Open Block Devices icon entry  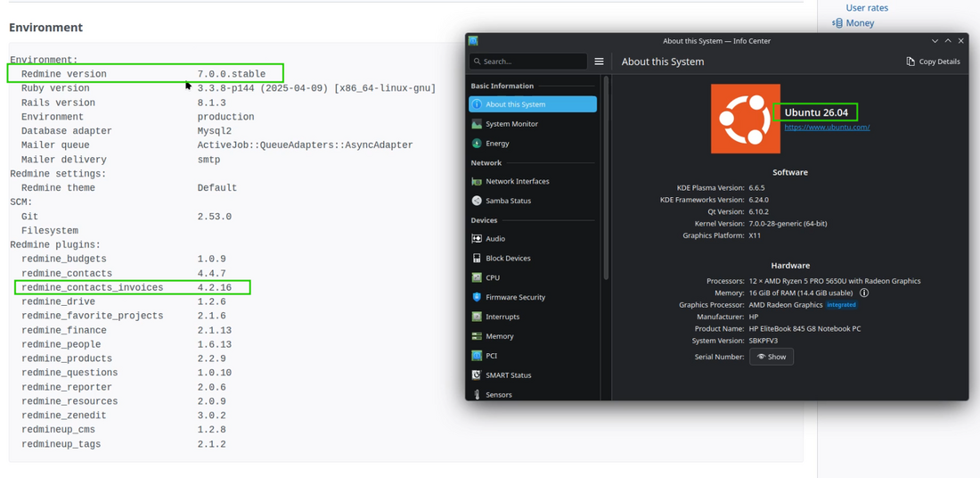(477, 259)
